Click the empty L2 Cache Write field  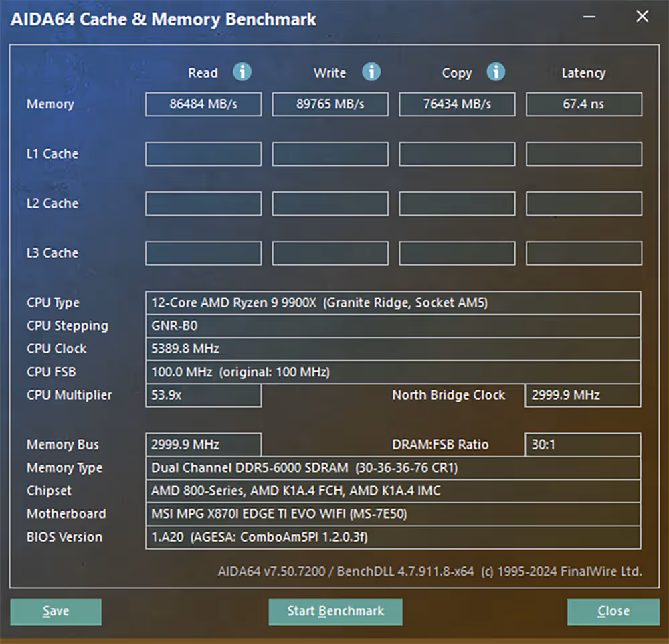point(330,204)
